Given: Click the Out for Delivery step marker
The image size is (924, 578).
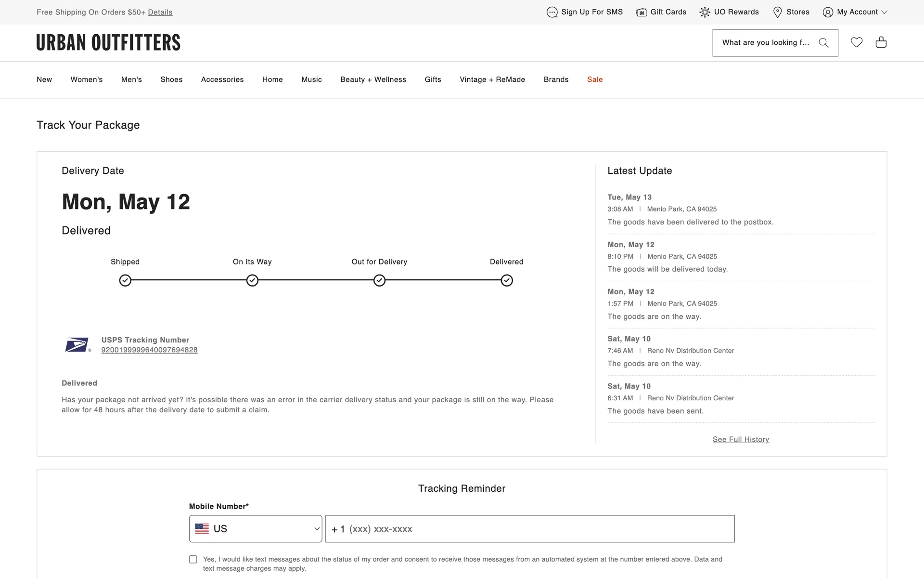Looking at the screenshot, I should [379, 280].
